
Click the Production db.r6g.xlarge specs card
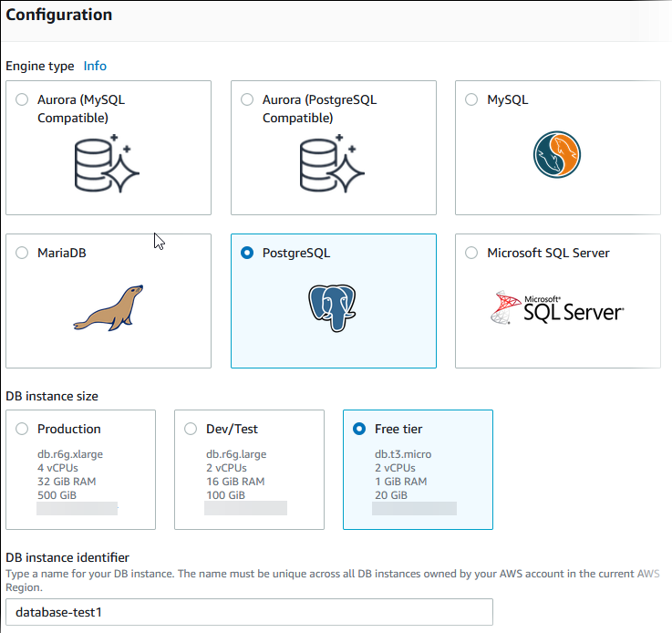80,474
